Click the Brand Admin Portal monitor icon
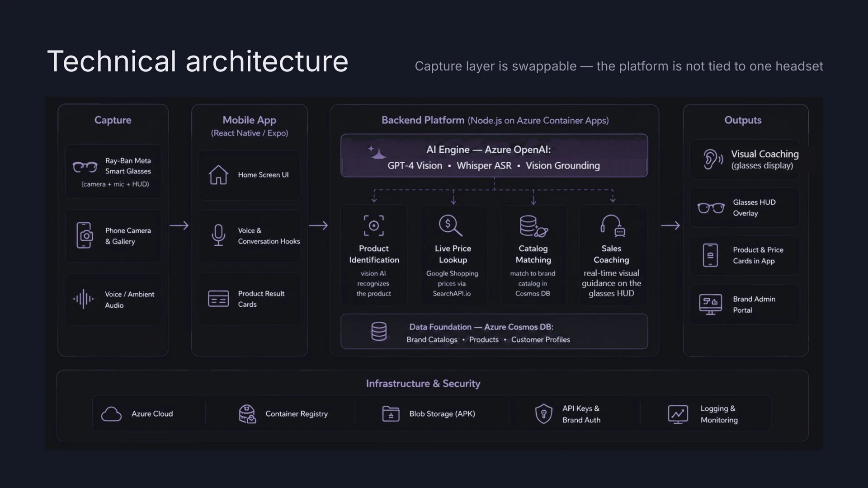Screen dimensions: 868x488 (x=710, y=305)
